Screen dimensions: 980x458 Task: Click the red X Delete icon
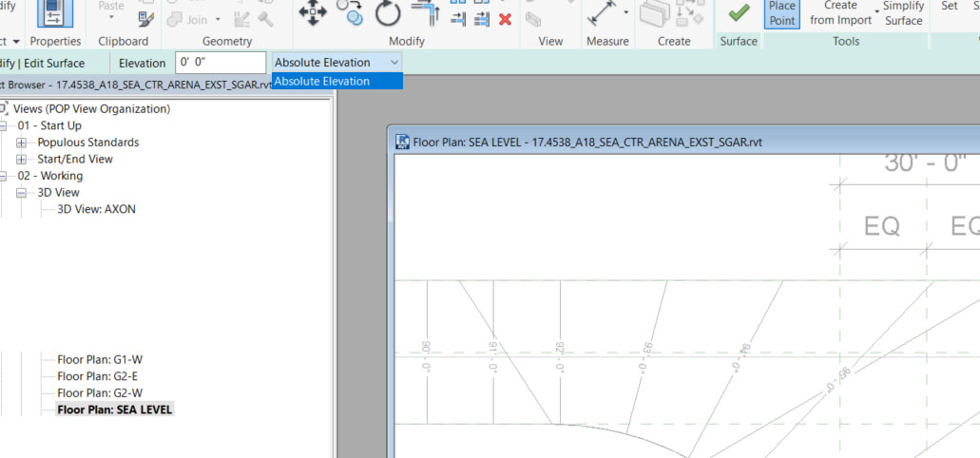pos(505,19)
